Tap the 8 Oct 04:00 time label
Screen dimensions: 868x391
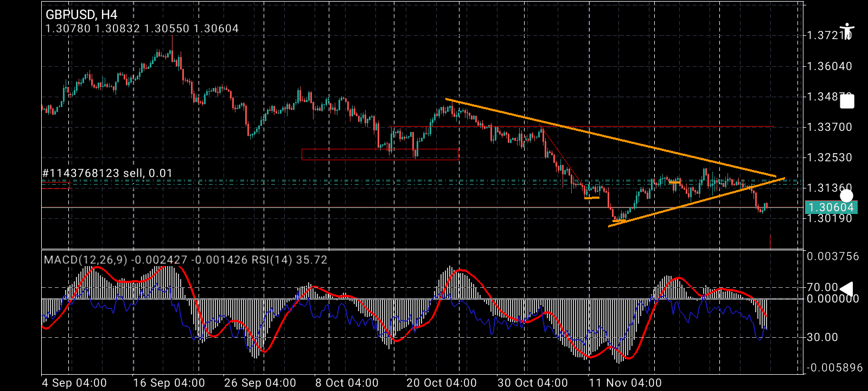[x=347, y=383]
